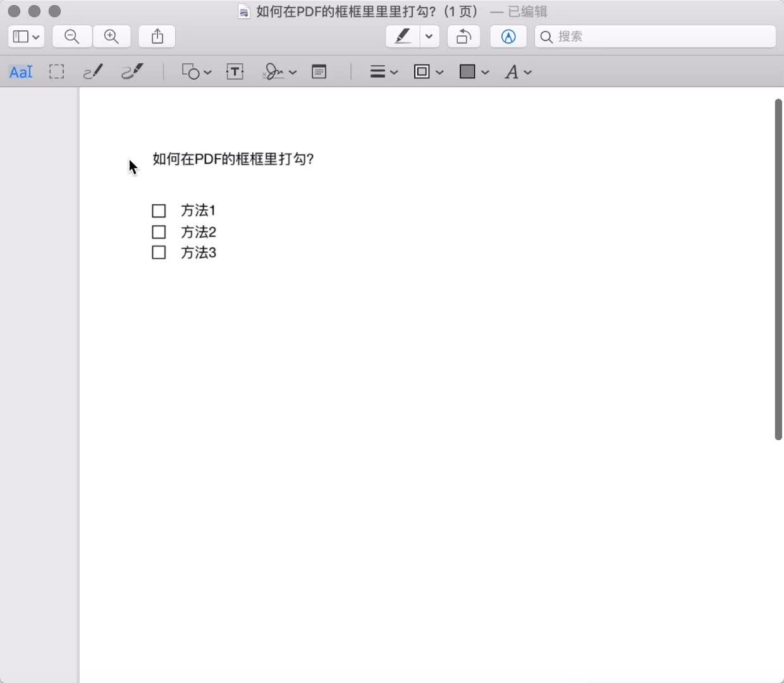Insert a text box with T tool
The height and width of the screenshot is (683, 784).
[x=235, y=72]
